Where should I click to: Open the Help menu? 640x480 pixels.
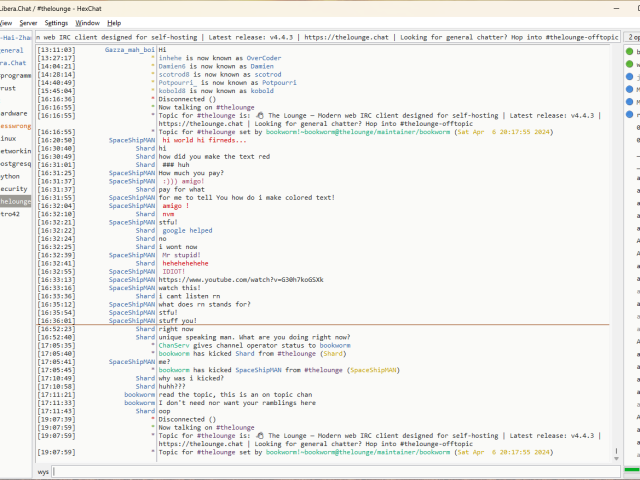(114, 22)
